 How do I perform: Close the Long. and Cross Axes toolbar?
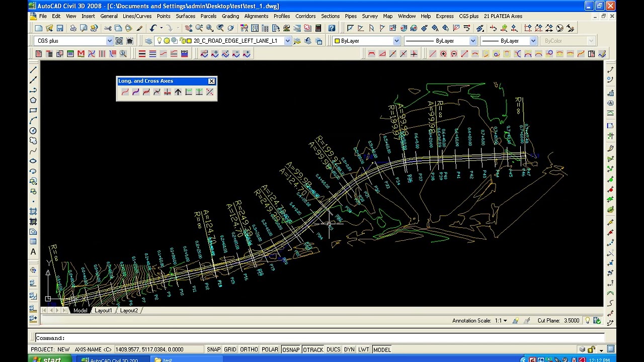[211, 81]
